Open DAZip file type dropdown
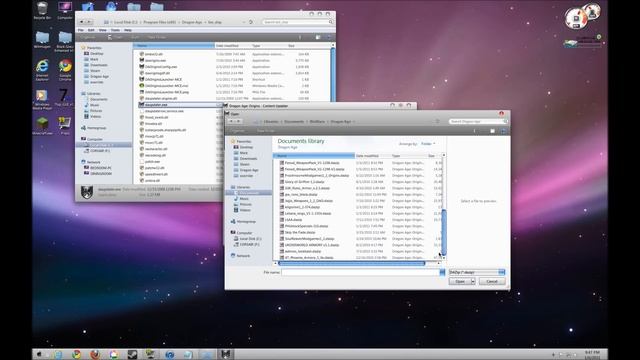 (477, 272)
